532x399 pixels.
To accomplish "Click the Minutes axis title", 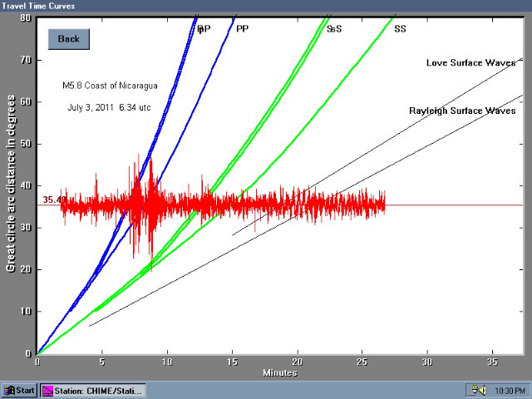I will pyautogui.click(x=280, y=372).
